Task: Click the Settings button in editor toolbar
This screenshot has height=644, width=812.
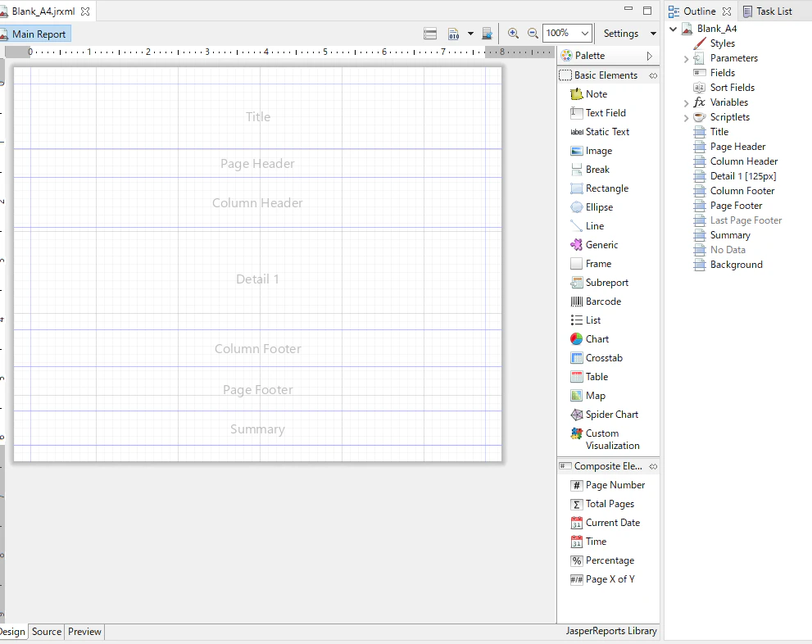Action: (x=621, y=34)
